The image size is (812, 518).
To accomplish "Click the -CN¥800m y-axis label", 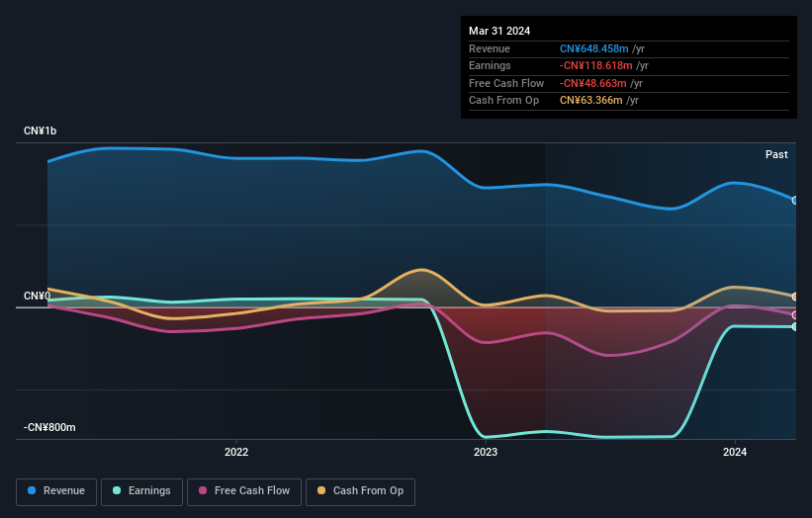I will pos(49,427).
